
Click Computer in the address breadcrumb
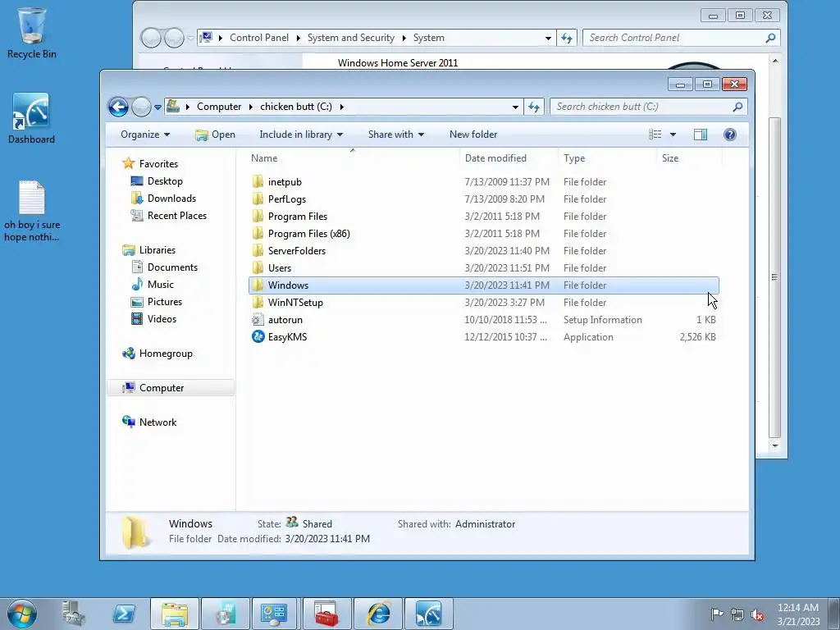tap(218, 107)
